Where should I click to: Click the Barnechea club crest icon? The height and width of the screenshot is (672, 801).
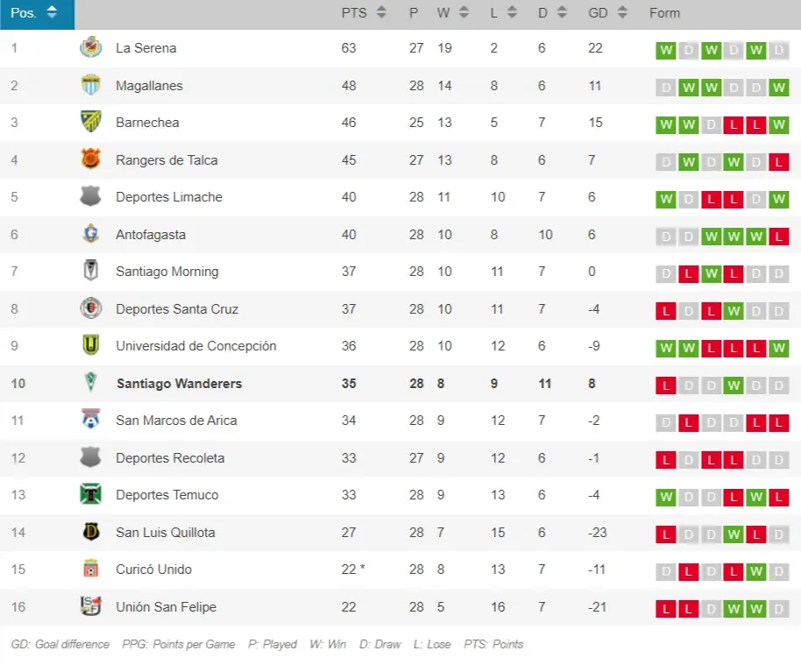pos(90,123)
